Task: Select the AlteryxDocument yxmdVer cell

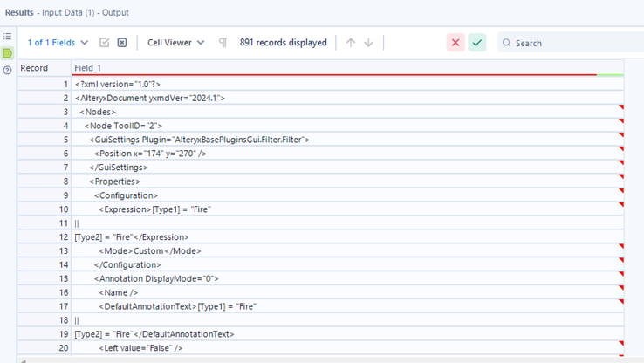Action: click(x=347, y=98)
